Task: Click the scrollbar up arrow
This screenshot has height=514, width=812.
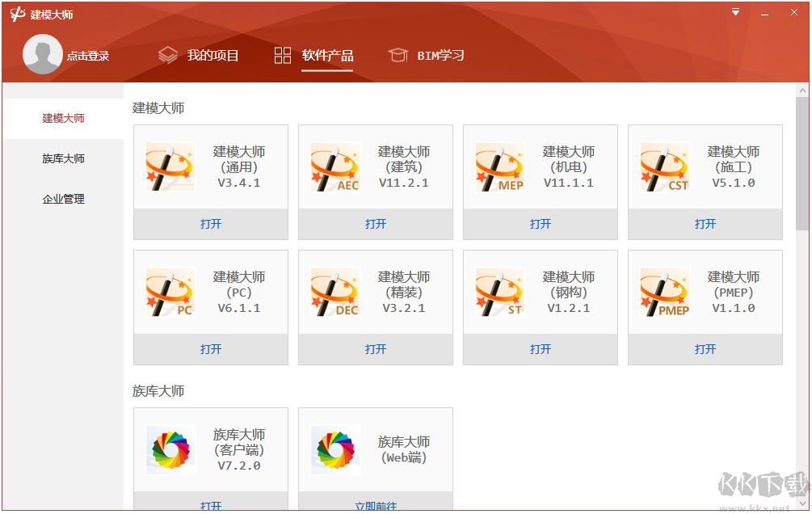Action: click(802, 91)
